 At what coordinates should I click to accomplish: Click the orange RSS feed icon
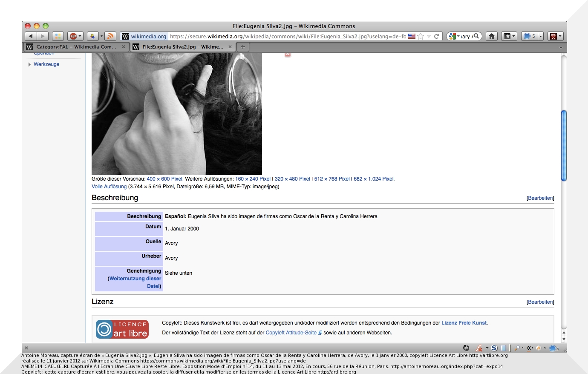[x=110, y=36]
